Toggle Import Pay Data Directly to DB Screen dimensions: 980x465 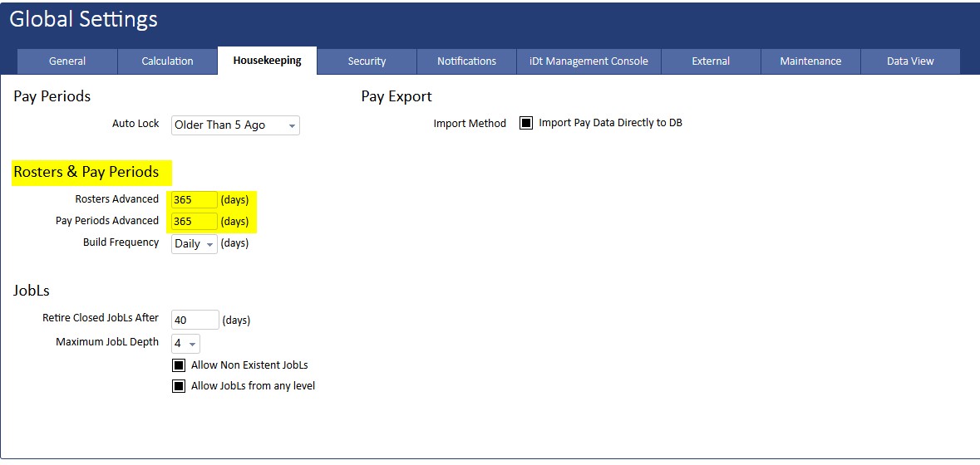[x=526, y=123]
